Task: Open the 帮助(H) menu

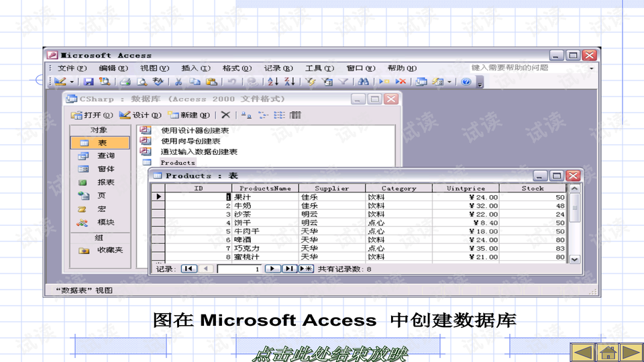Action: [x=402, y=68]
